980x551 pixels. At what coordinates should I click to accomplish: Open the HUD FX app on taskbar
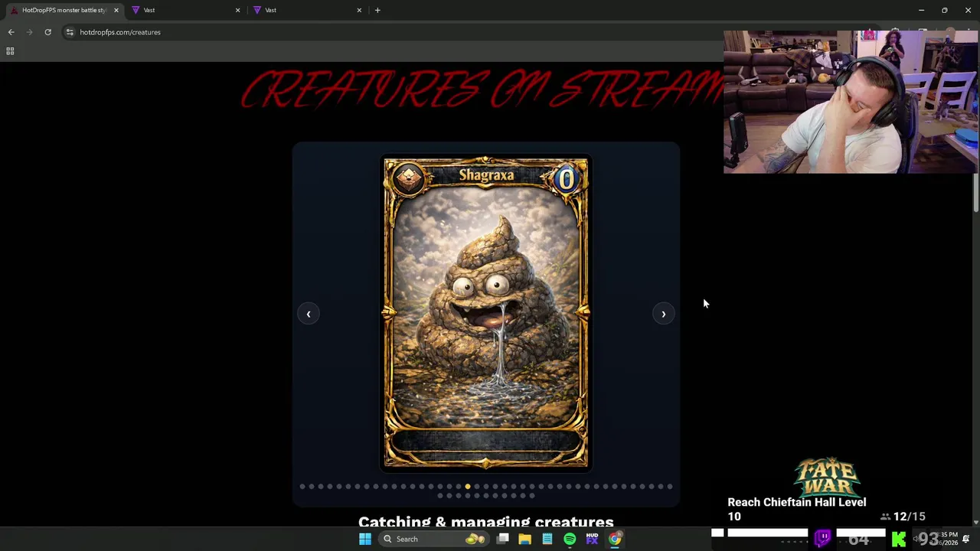[x=592, y=539]
